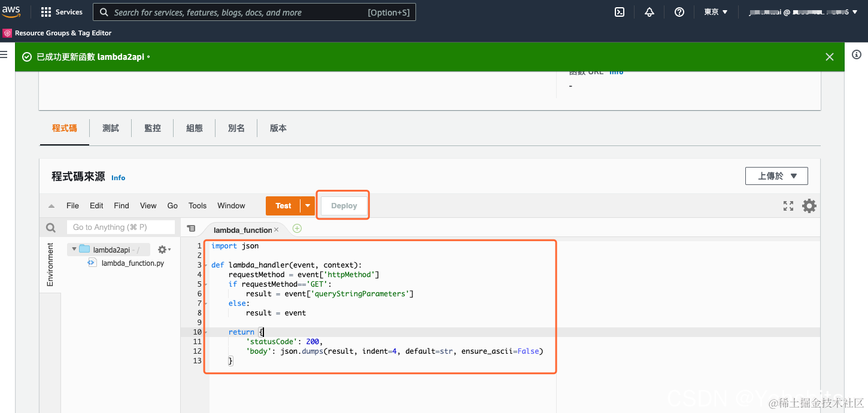Click the 'result = event' code line

tap(276, 313)
